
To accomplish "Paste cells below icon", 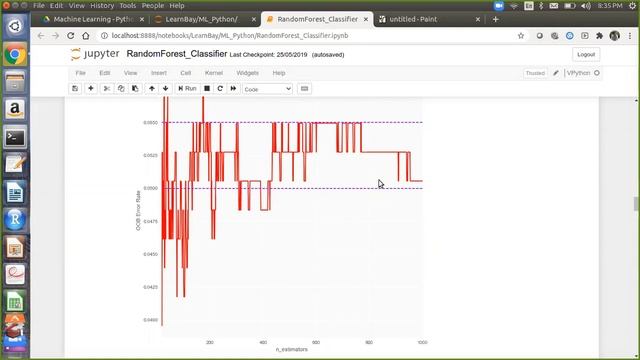I will tap(135, 89).
